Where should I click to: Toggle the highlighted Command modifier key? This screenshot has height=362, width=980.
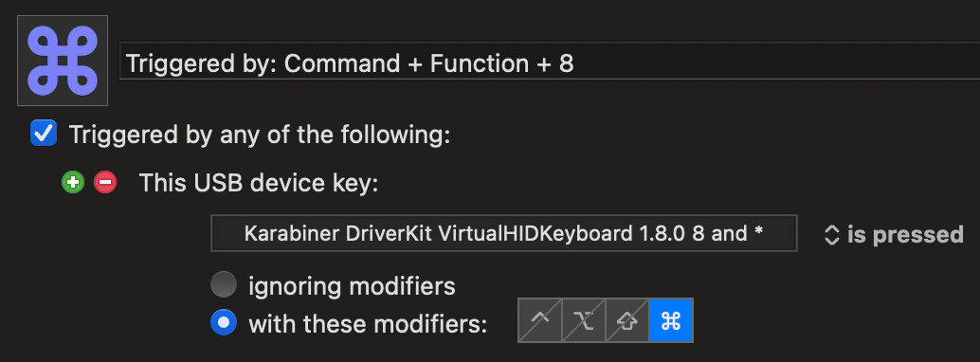click(671, 320)
